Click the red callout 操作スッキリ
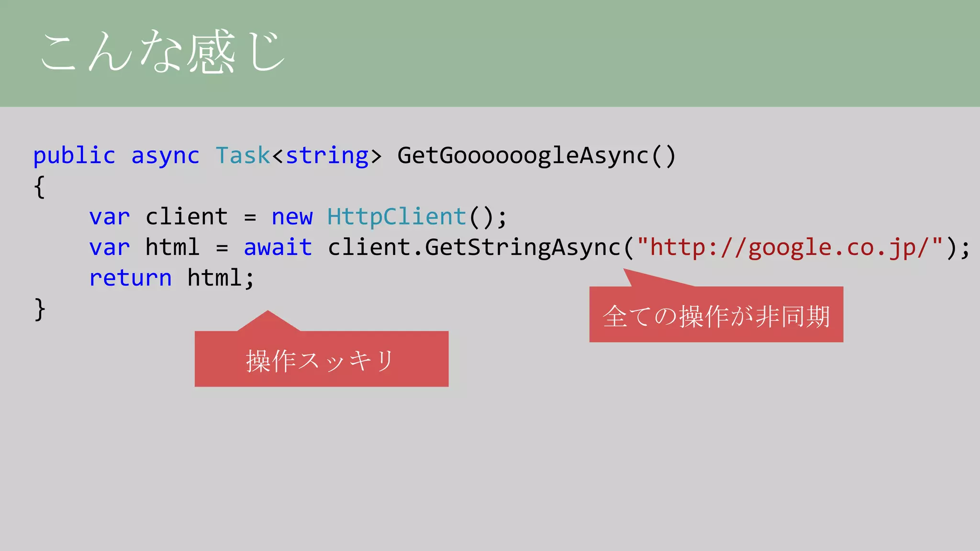 pyautogui.click(x=321, y=359)
